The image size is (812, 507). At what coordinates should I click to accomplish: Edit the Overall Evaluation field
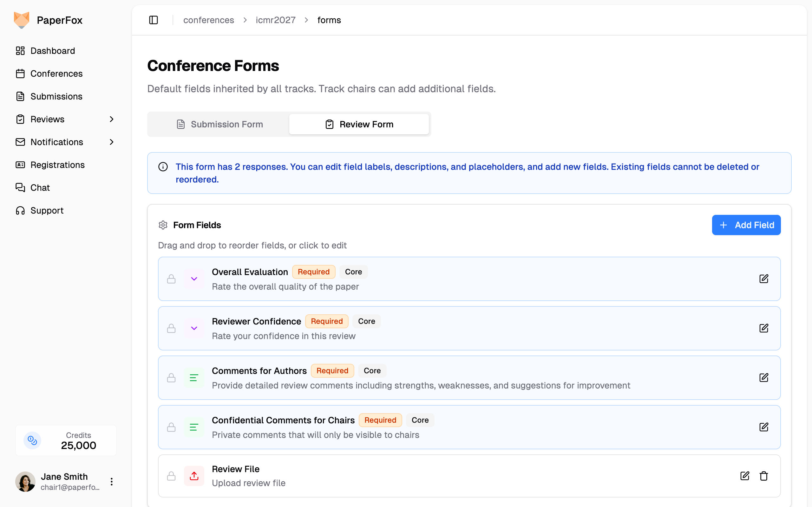(764, 279)
